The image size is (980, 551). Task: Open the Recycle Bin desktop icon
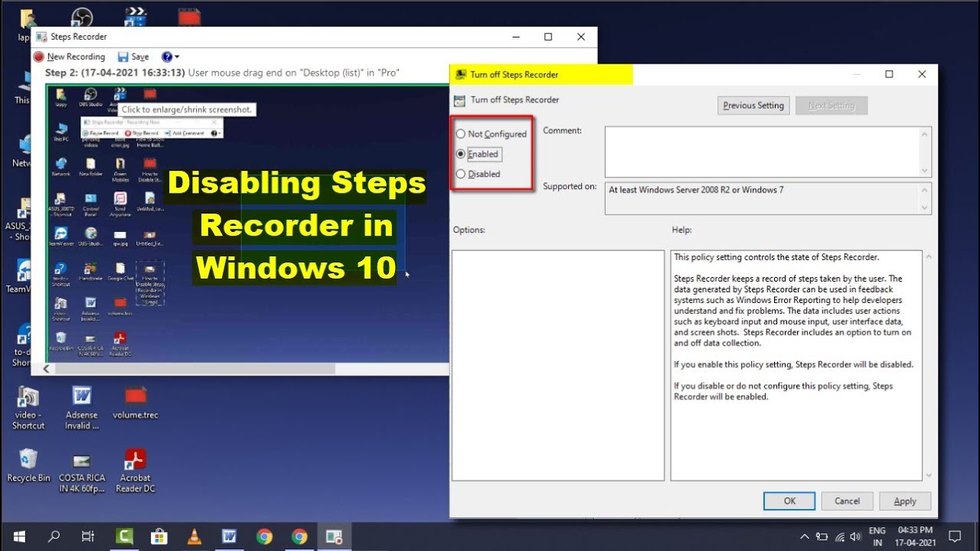(x=28, y=465)
